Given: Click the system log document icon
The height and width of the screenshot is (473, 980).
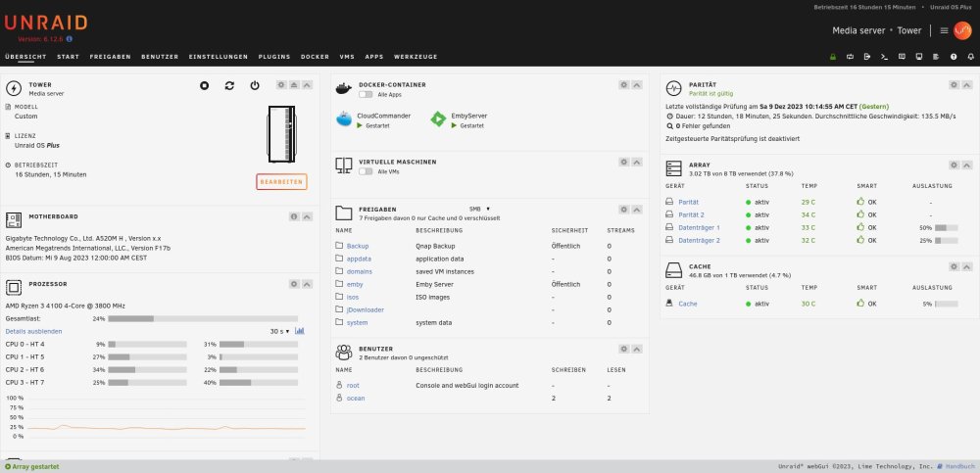Looking at the screenshot, I should pos(936,57).
